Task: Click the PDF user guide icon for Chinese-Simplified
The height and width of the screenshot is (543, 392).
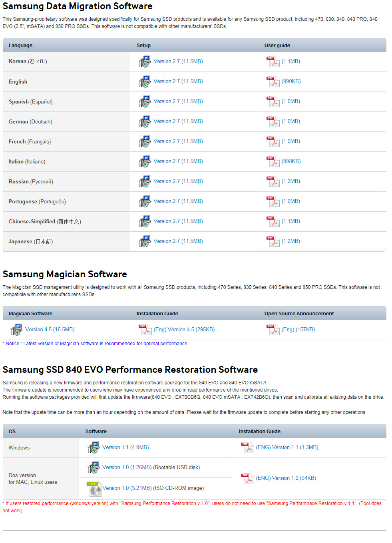Action: coord(273,221)
